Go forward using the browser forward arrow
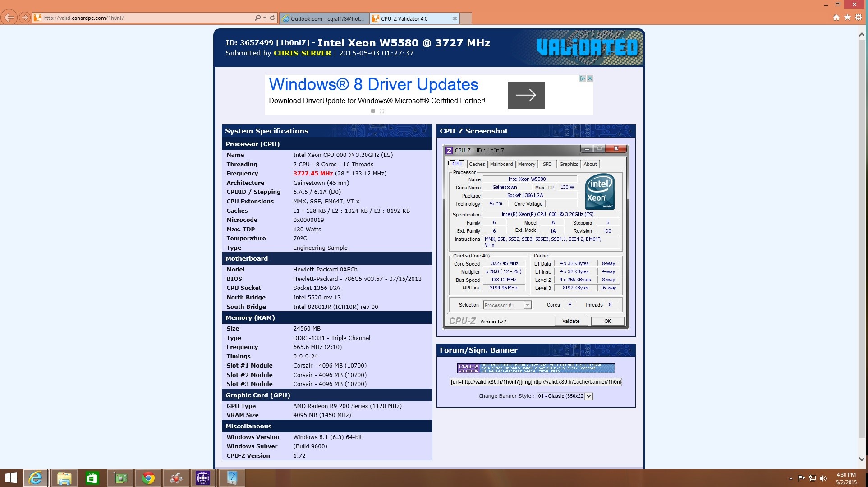The width and height of the screenshot is (868, 487). tap(25, 18)
